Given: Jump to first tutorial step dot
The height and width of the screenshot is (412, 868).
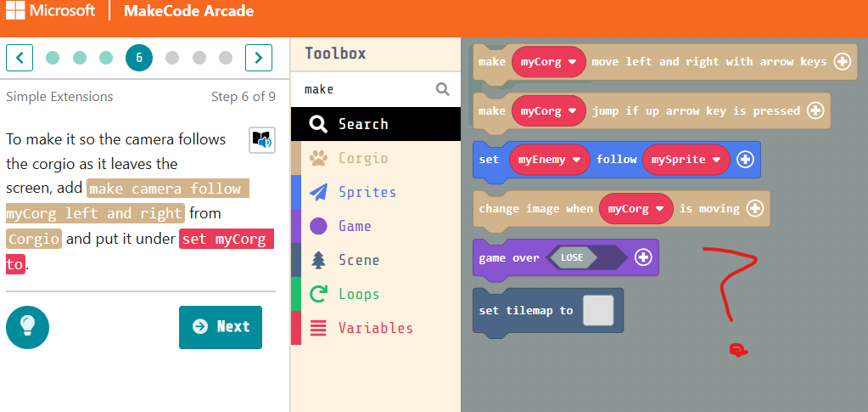Looking at the screenshot, I should pyautogui.click(x=53, y=58).
